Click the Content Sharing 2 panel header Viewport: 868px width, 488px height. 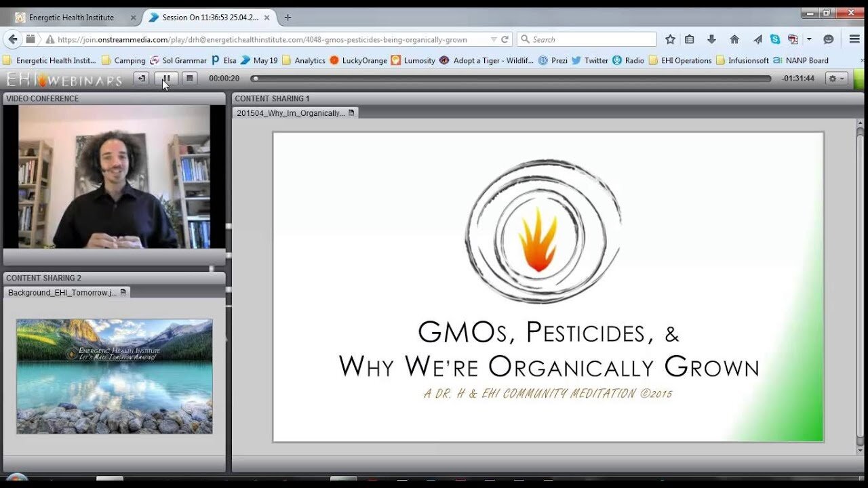coord(114,278)
